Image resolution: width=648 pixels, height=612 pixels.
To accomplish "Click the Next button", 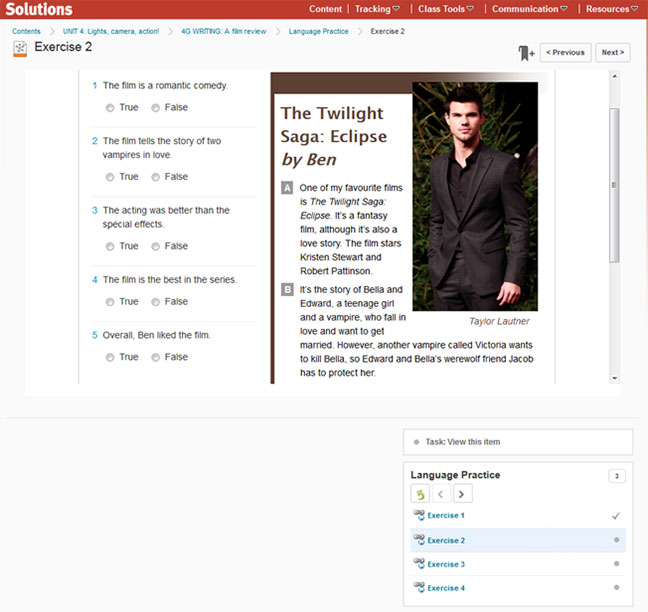I will click(612, 52).
